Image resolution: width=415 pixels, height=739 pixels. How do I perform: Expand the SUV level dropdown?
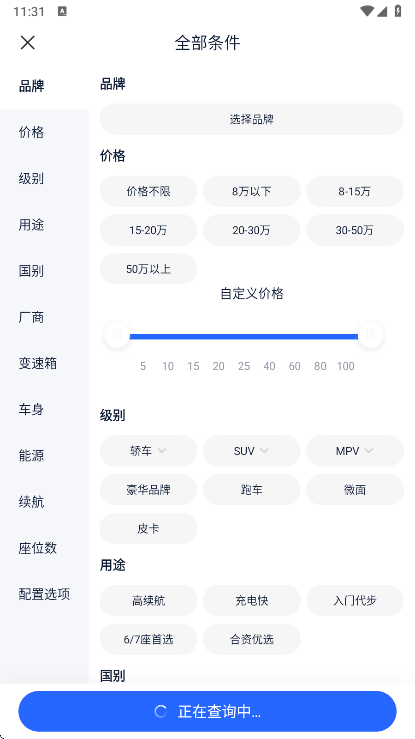pos(252,451)
